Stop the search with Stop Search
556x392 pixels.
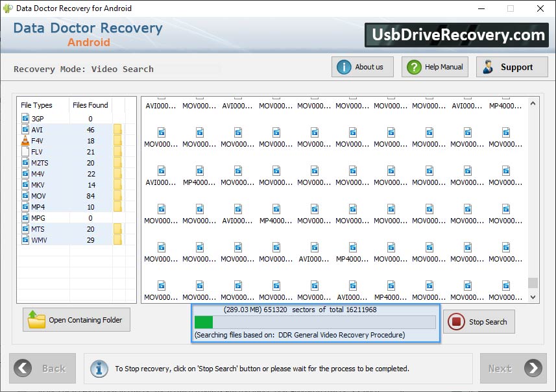click(x=479, y=322)
